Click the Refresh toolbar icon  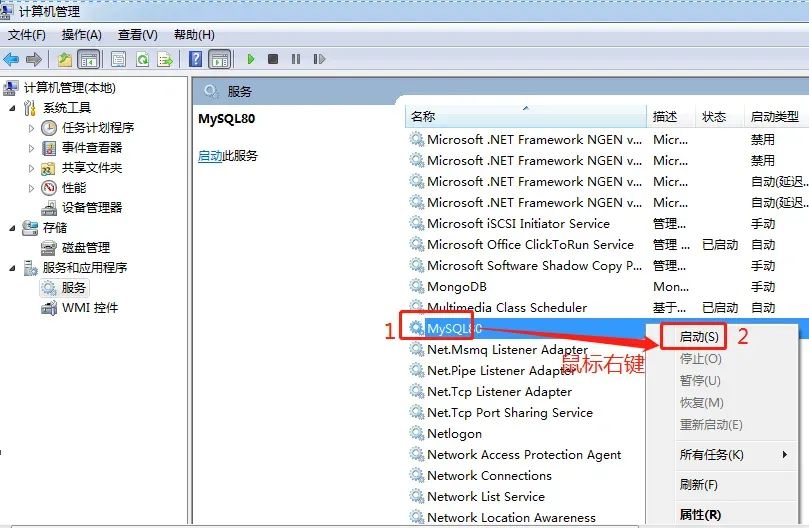pos(142,59)
